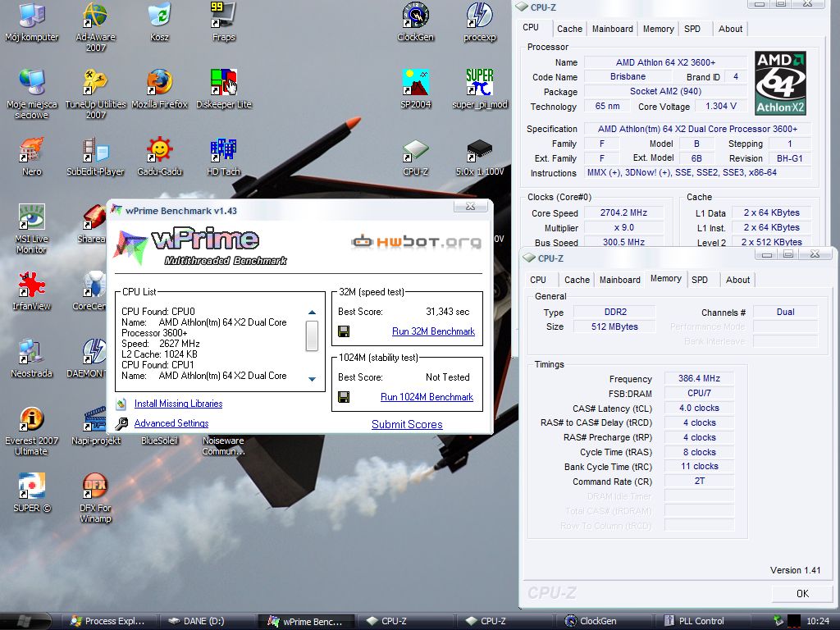Click the memory Frequency value 386.4 MHz

[x=699, y=378]
